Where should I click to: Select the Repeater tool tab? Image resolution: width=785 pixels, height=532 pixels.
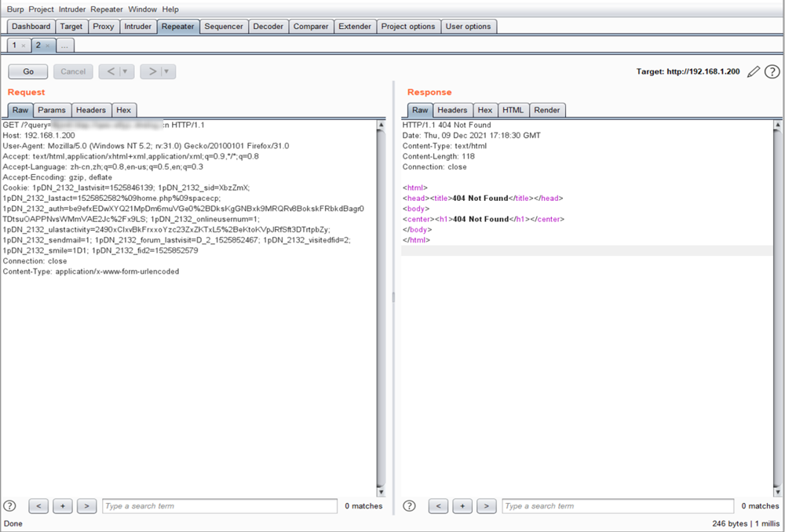click(177, 27)
